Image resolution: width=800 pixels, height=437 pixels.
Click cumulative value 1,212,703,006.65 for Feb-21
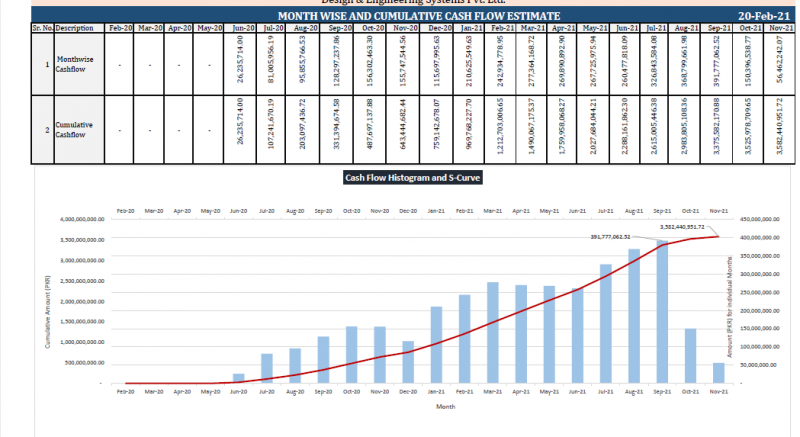point(500,126)
